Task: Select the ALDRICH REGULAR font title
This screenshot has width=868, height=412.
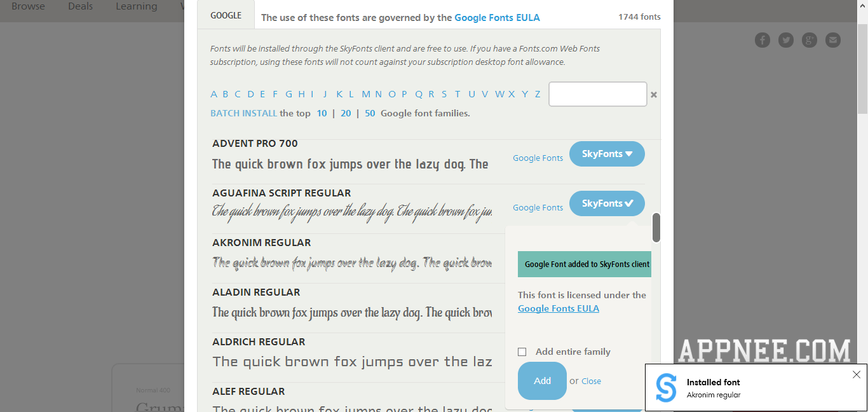Action: [259, 341]
